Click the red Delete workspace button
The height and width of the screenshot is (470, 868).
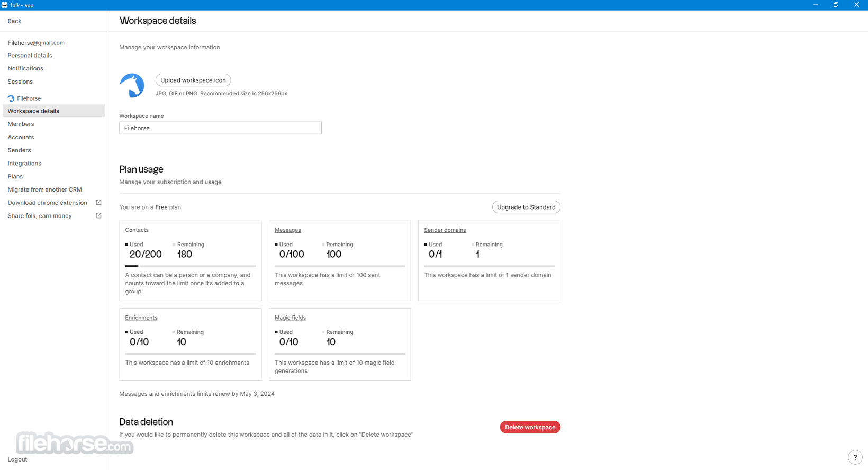[530, 428]
